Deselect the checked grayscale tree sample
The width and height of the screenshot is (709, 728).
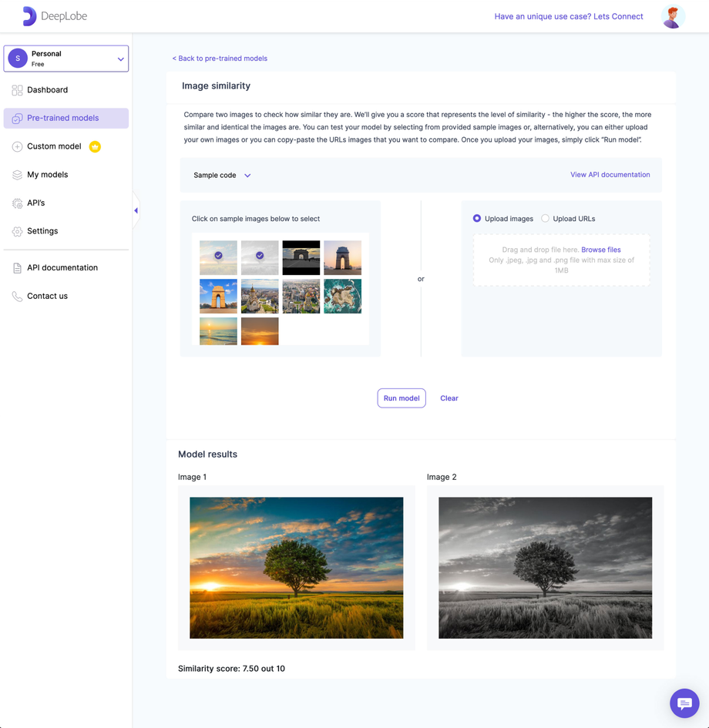(260, 257)
